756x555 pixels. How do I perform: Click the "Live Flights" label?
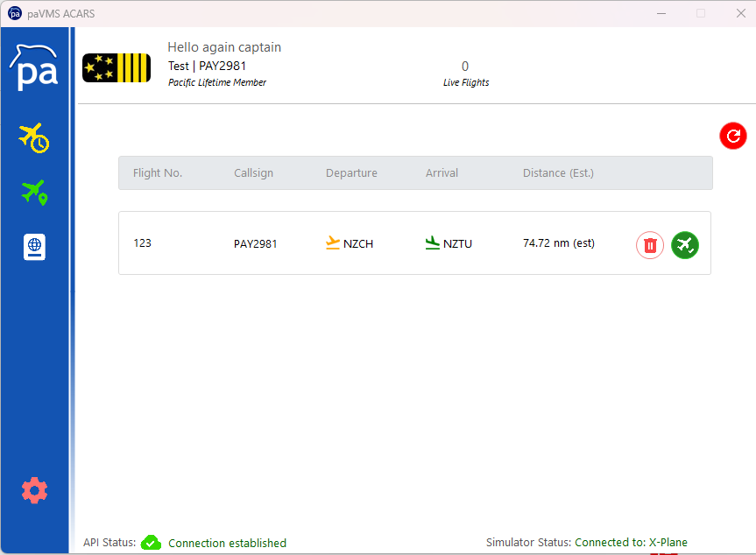coord(466,82)
